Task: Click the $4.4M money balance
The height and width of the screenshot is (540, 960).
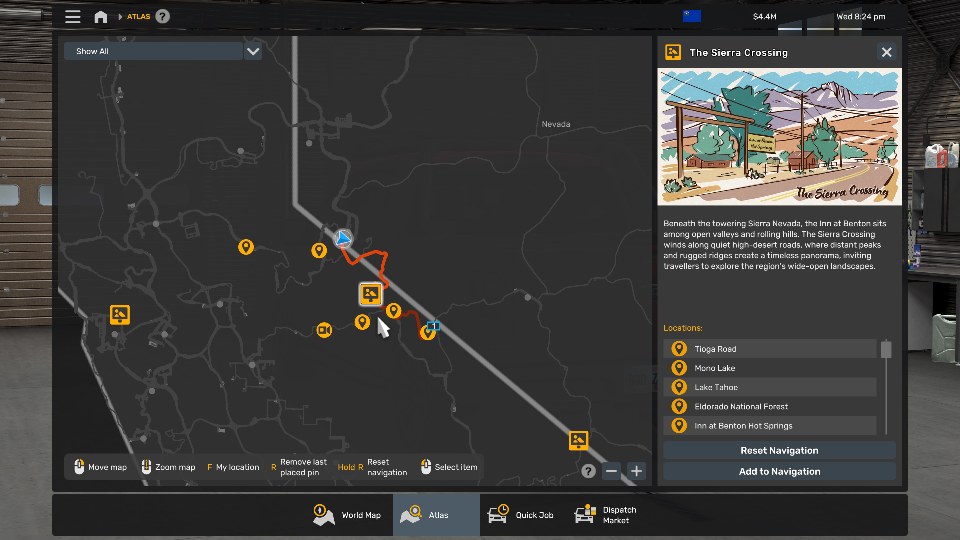Action: point(765,17)
